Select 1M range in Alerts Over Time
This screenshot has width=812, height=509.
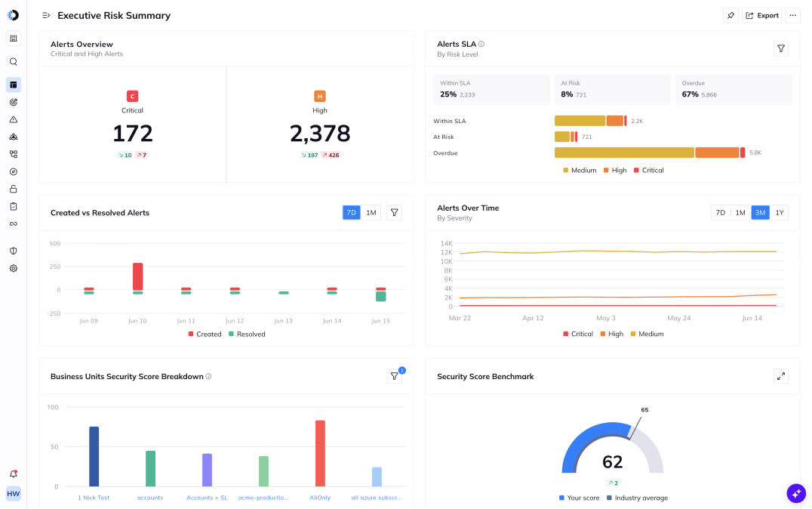pos(740,212)
